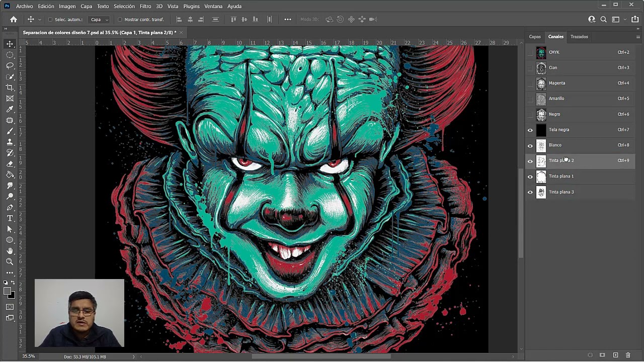Enable Mostrar contr. transf. checkbox
The height and width of the screenshot is (362, 644).
point(120,20)
